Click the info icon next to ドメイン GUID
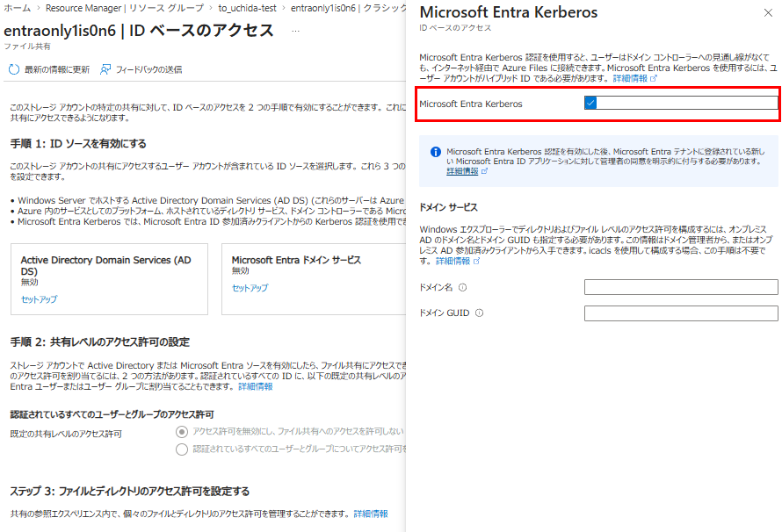The height and width of the screenshot is (532, 782). [479, 313]
